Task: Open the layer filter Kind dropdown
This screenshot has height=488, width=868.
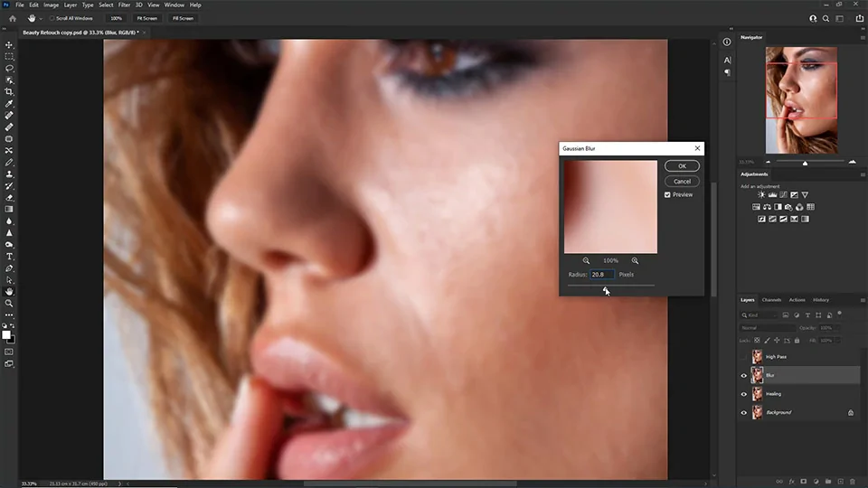Action: (759, 314)
